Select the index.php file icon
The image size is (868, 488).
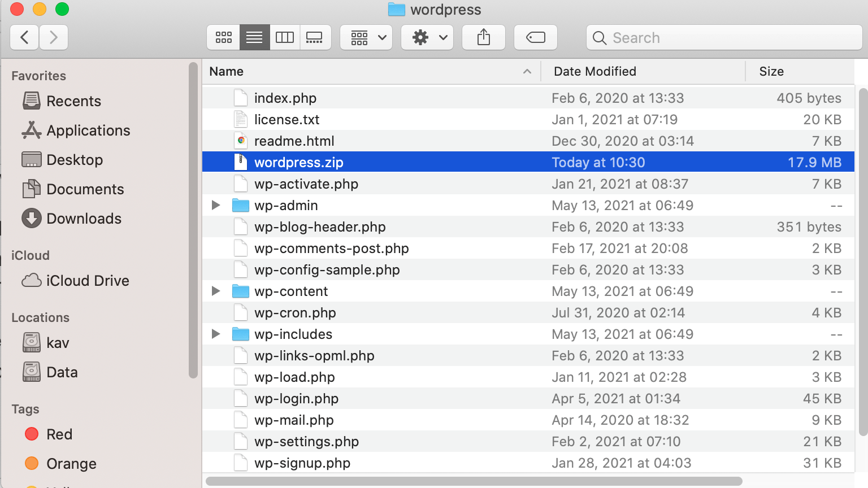pyautogui.click(x=241, y=98)
